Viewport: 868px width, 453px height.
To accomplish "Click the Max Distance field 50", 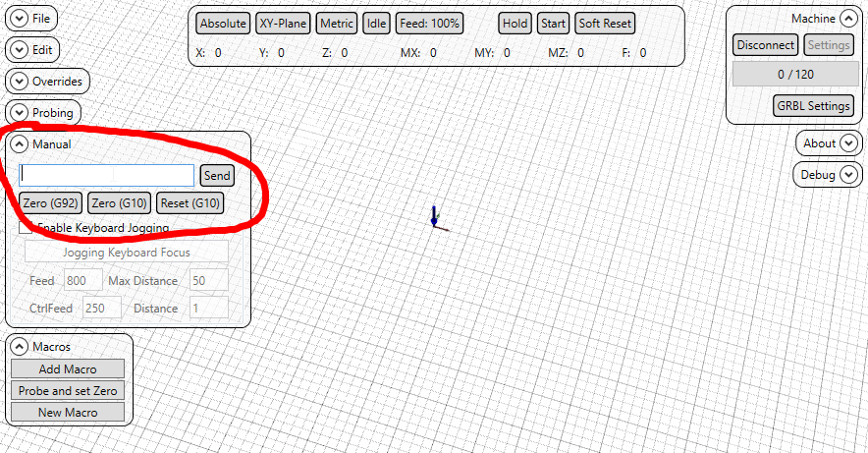I will (209, 280).
